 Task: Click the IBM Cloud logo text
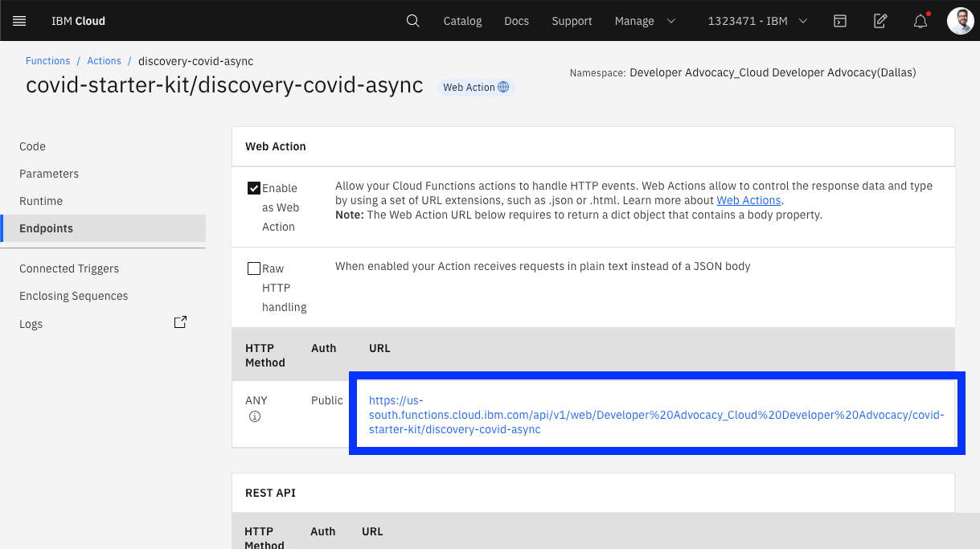tap(78, 21)
